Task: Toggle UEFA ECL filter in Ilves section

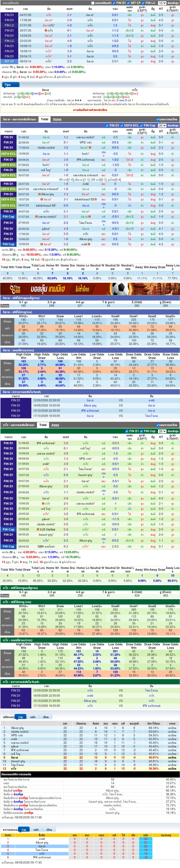Action: (x=122, y=125)
